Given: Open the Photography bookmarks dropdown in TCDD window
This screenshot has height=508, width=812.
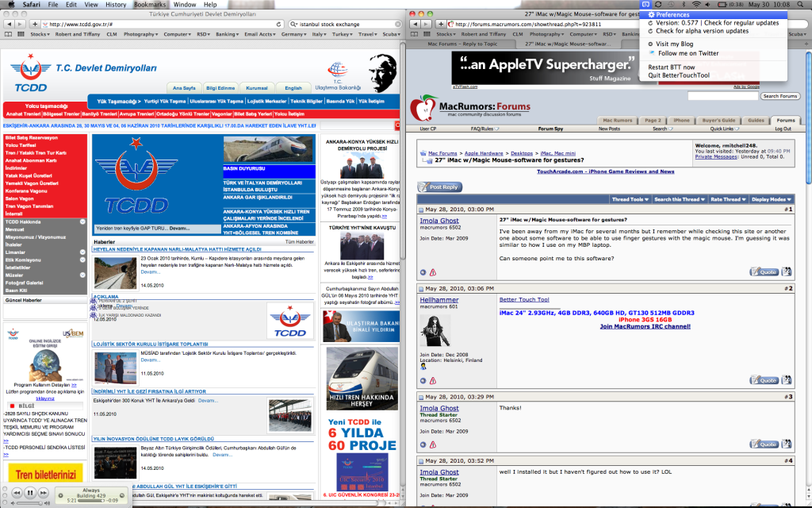Looking at the screenshot, I should (x=141, y=34).
